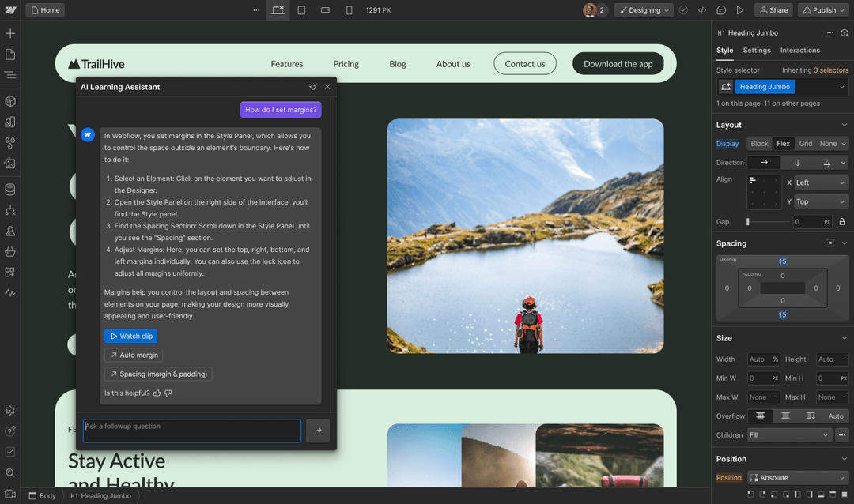This screenshot has height=504, width=854.
Task: Open the Assets panel
Action: [10, 164]
